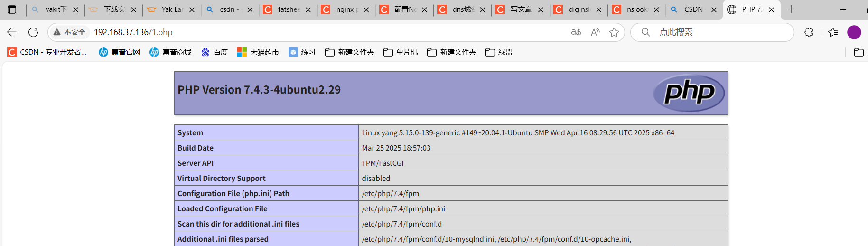Image resolution: width=868 pixels, height=246 pixels.
Task: Open the other favorites folder icon
Action: pos(859,52)
